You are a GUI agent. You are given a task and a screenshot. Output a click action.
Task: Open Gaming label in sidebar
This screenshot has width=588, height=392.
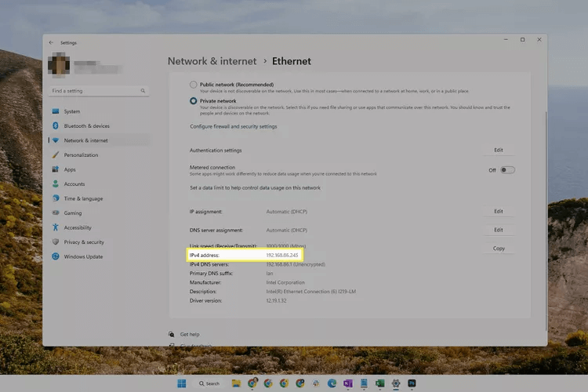pos(73,213)
